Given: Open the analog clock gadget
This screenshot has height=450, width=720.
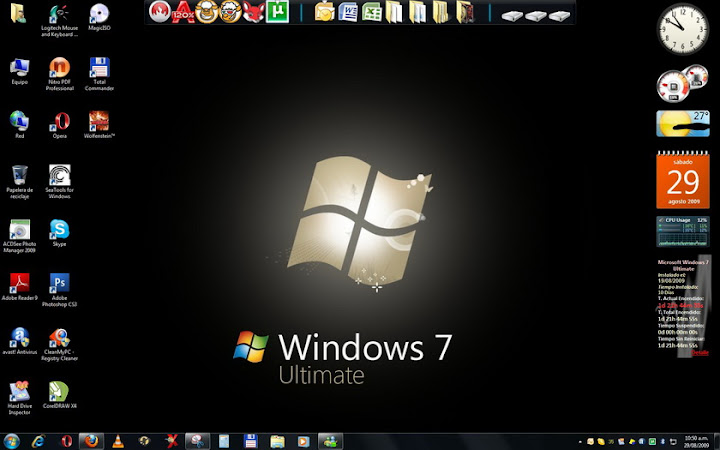Looking at the screenshot, I should tap(683, 29).
